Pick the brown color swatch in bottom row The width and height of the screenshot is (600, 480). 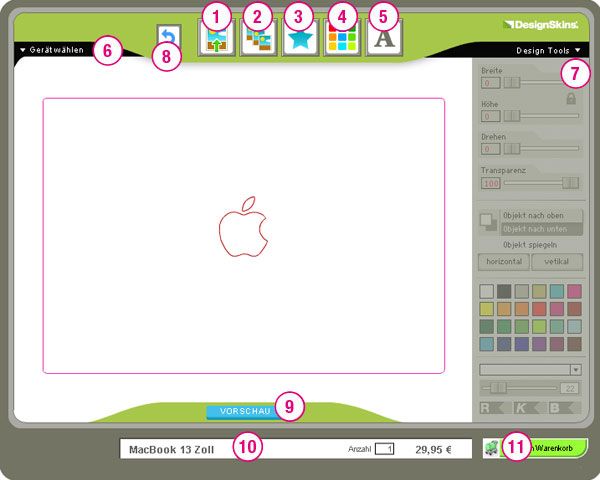click(574, 344)
